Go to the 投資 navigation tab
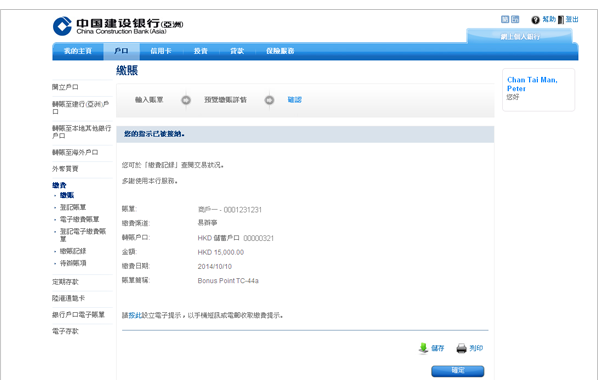The height and width of the screenshot is (380, 598). tap(201, 51)
